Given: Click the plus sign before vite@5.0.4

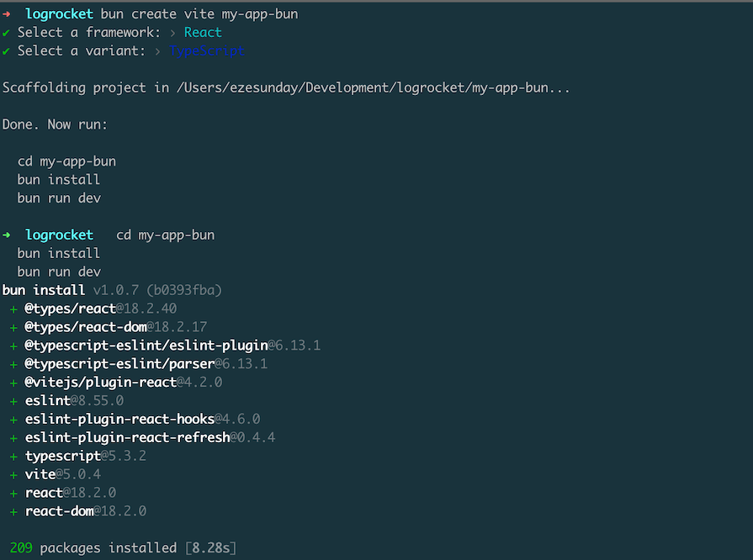Looking at the screenshot, I should pyautogui.click(x=13, y=475).
